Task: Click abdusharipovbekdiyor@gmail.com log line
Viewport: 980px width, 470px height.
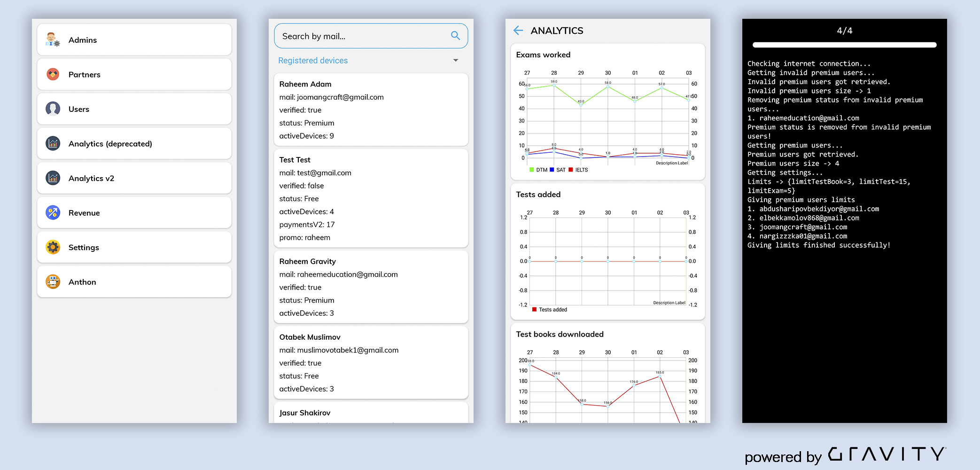Action: coord(813,209)
